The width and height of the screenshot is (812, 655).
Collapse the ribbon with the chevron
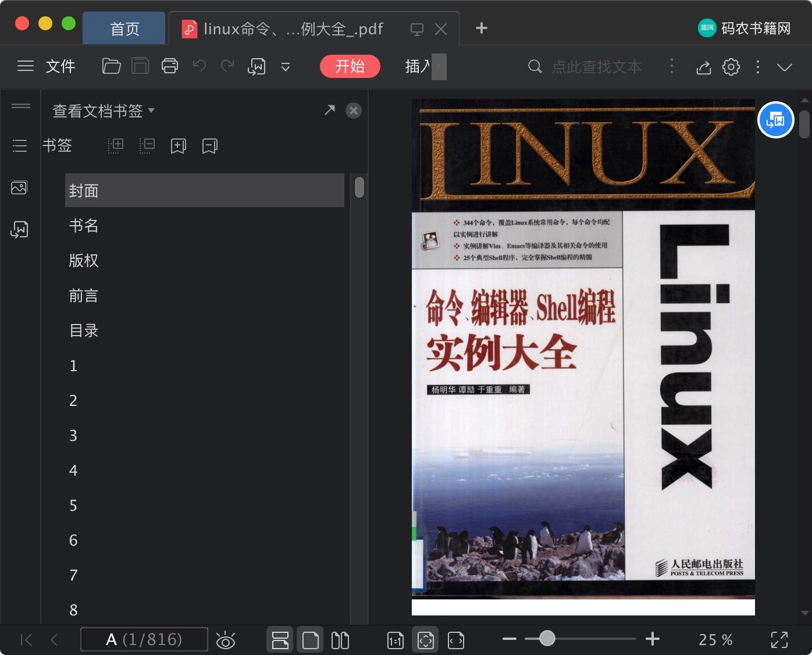[x=785, y=67]
